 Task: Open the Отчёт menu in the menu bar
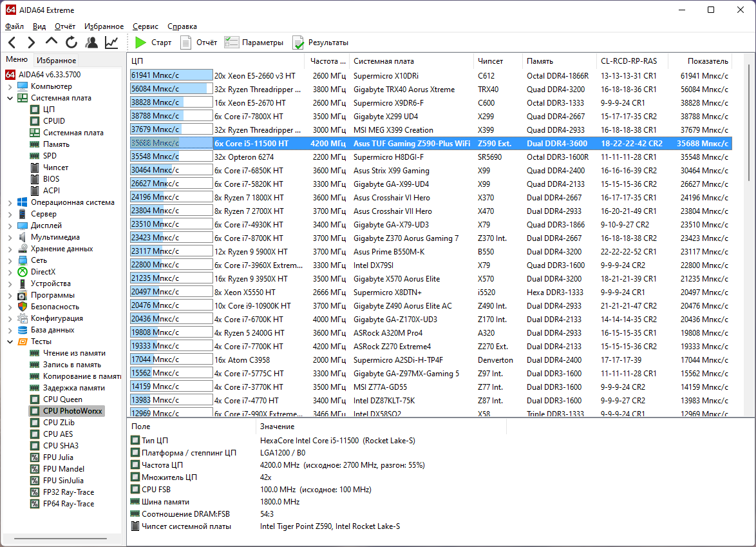64,26
